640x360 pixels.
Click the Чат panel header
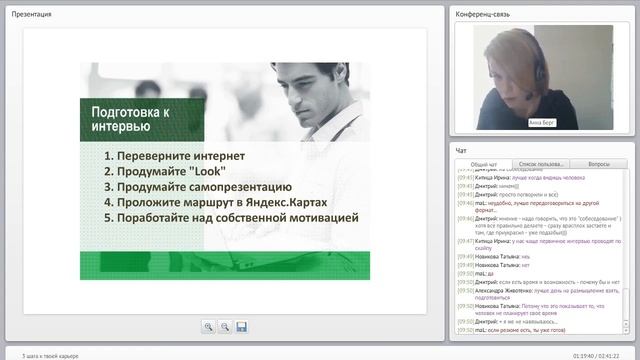click(461, 151)
